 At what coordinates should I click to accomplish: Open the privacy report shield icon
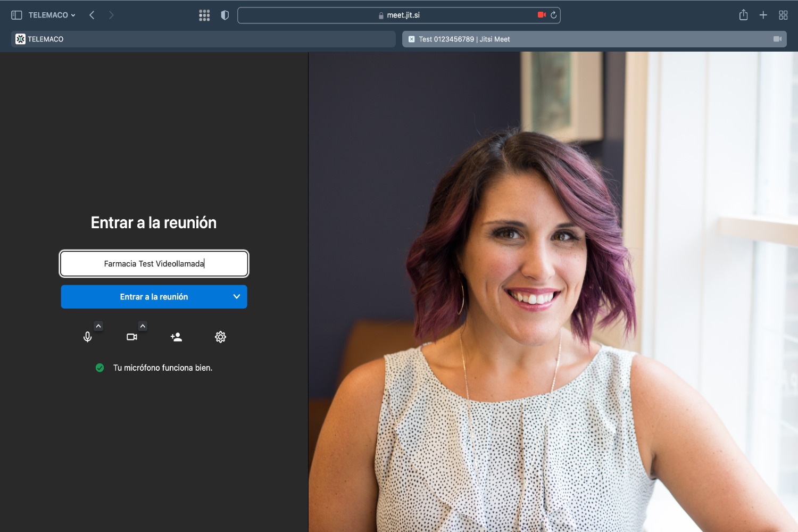225,15
